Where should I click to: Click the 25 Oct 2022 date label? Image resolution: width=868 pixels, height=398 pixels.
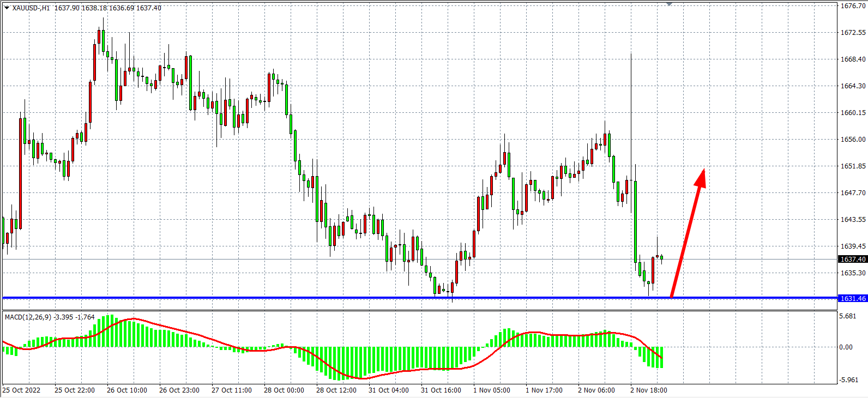click(x=22, y=390)
